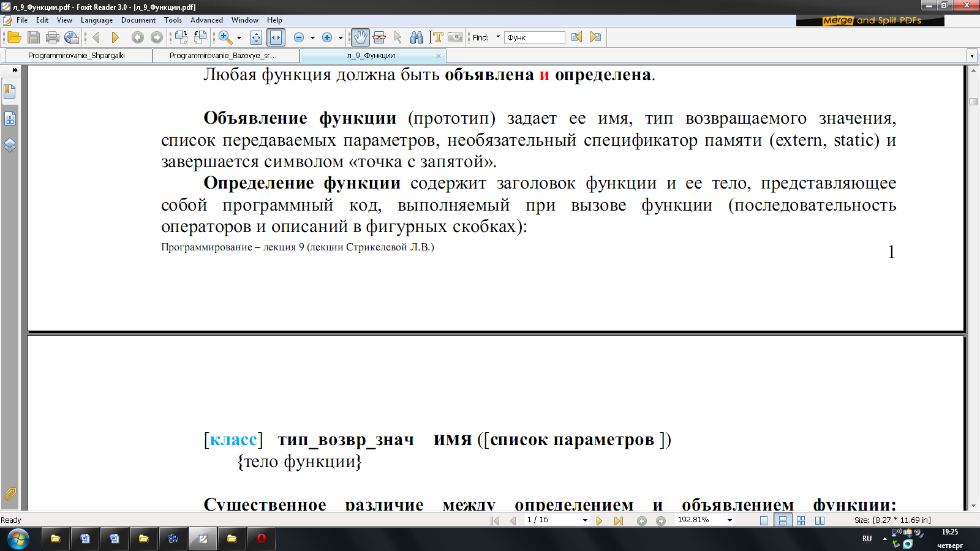Go to next page using orange toolbar arrow
This screenshot has width=980, height=551.
pyautogui.click(x=115, y=37)
